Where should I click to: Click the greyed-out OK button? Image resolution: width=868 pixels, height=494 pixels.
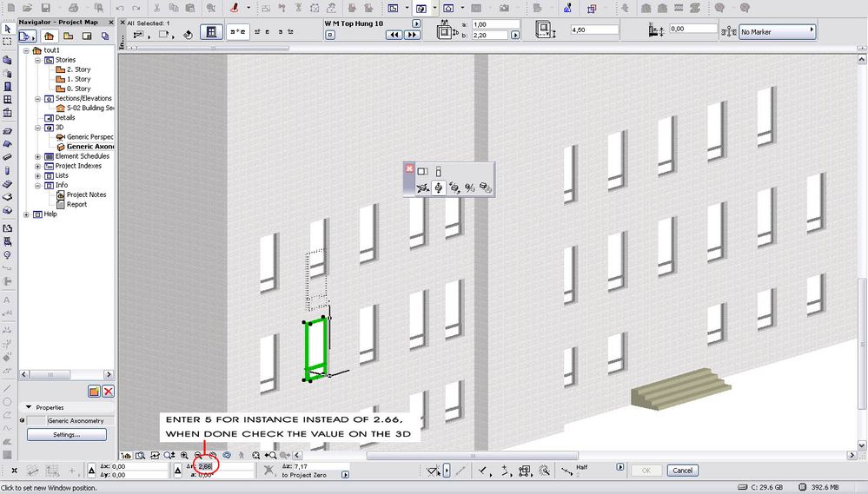coord(646,471)
